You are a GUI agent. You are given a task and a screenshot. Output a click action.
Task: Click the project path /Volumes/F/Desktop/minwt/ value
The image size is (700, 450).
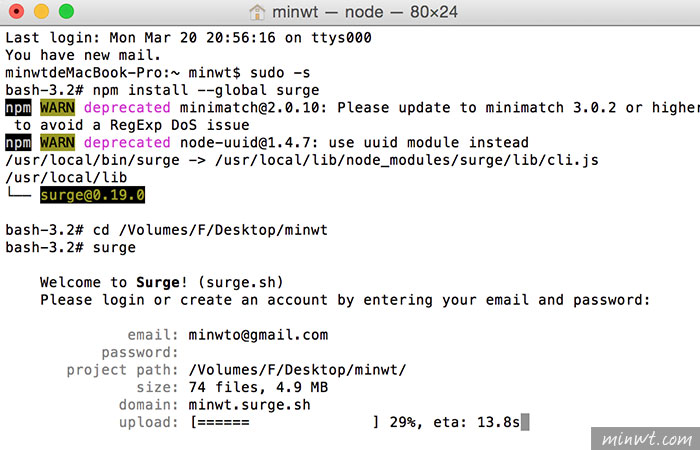point(297,370)
